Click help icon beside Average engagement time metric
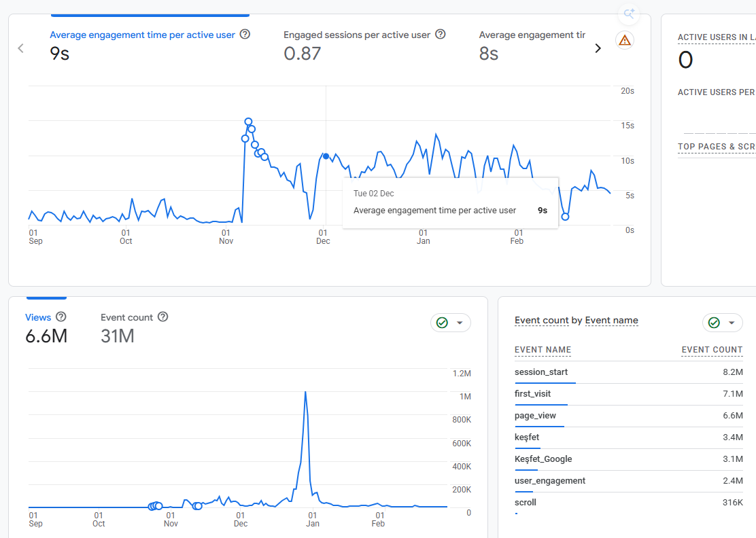The width and height of the screenshot is (756, 538). (245, 34)
